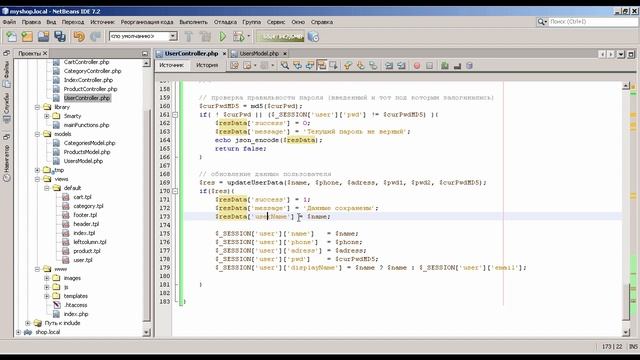Click the Find Next Occurrence icon

[x=309, y=65]
